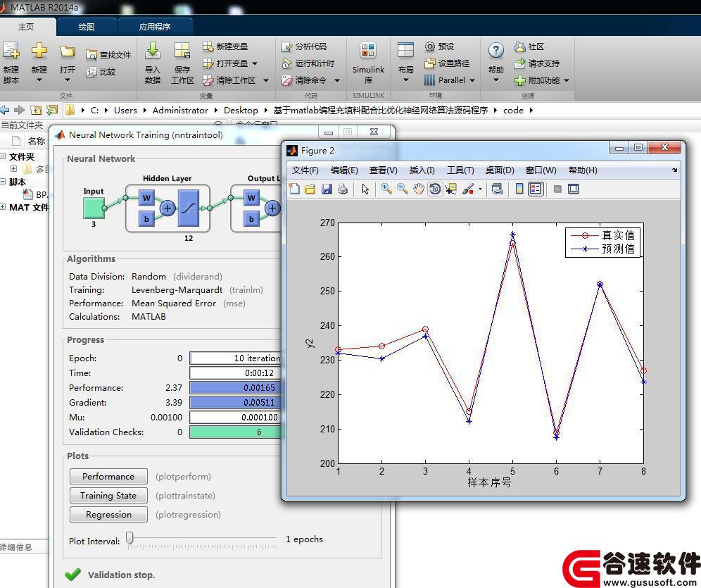The image size is (701, 588).
Task: Click Desktop in the path breadcrumb
Action: [x=241, y=110]
